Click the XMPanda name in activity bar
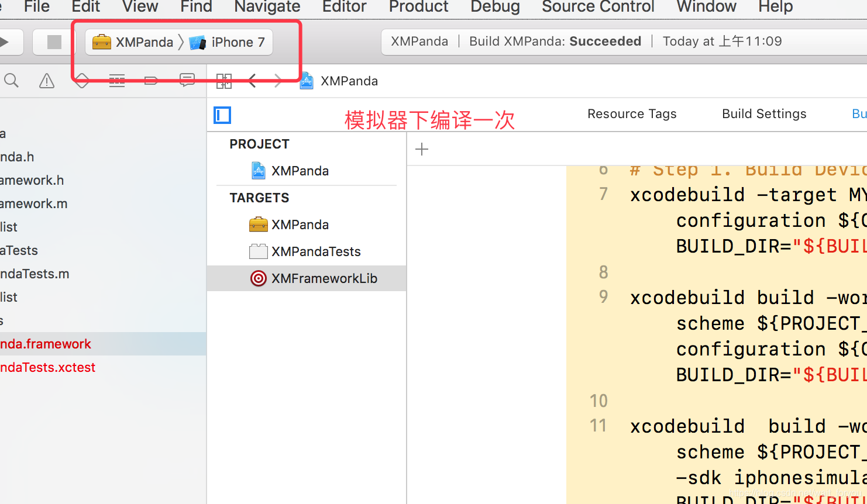This screenshot has height=504, width=867. (x=419, y=42)
